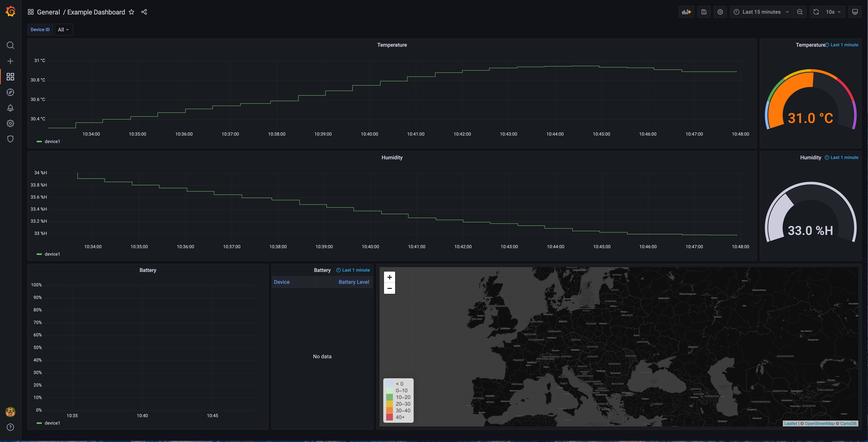Open the Humidity gauge panel title menu
Screen dimensions: 868x442
(810, 157)
